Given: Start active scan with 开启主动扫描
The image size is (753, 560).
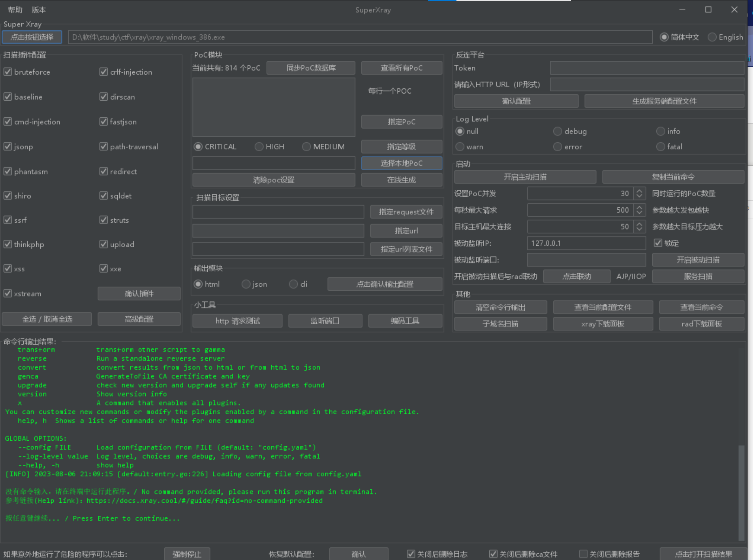Looking at the screenshot, I should (x=525, y=177).
